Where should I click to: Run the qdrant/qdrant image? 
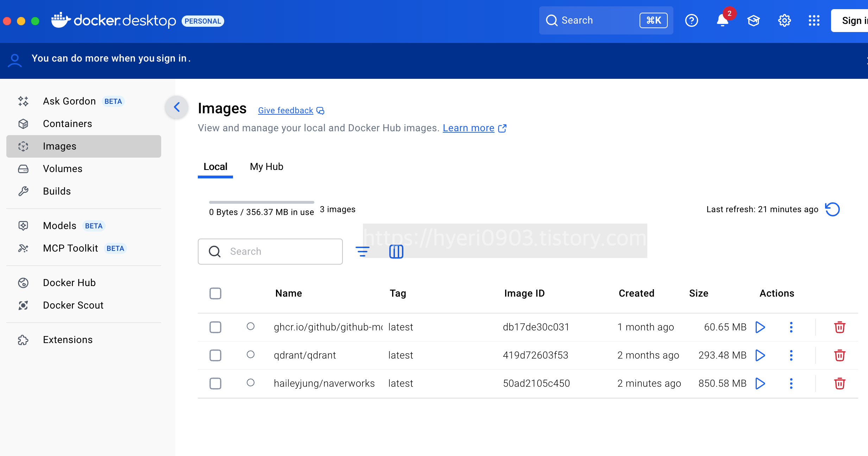pos(760,355)
